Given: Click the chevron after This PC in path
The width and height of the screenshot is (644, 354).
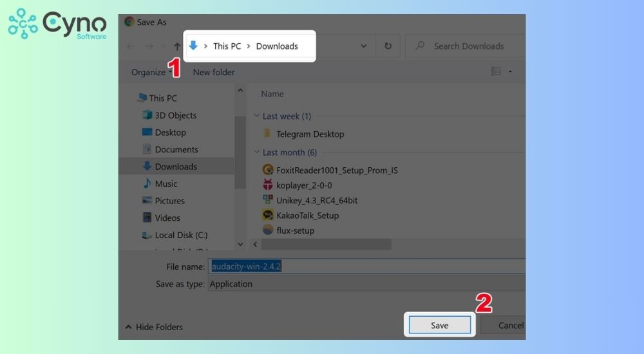Looking at the screenshot, I should [249, 46].
